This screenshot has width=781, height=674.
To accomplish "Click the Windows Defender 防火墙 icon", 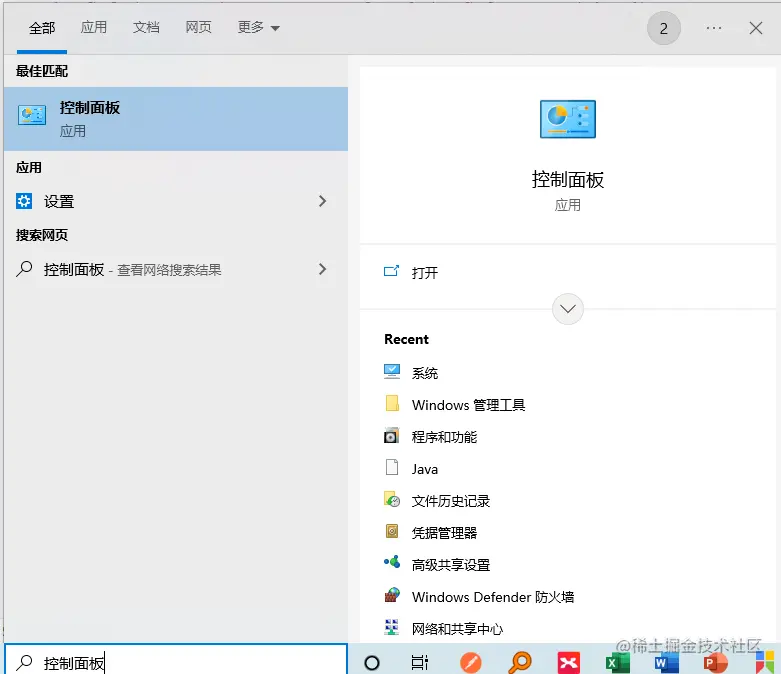I will click(392, 595).
